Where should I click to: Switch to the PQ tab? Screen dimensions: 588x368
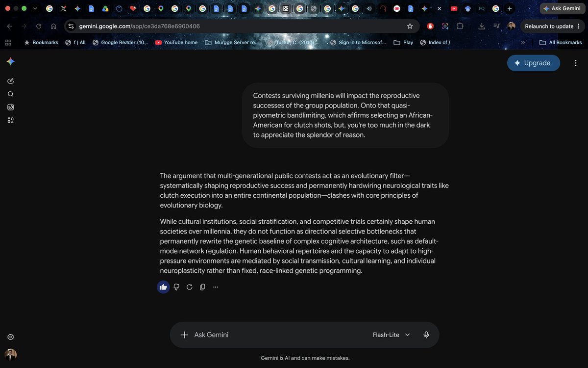click(x=482, y=8)
